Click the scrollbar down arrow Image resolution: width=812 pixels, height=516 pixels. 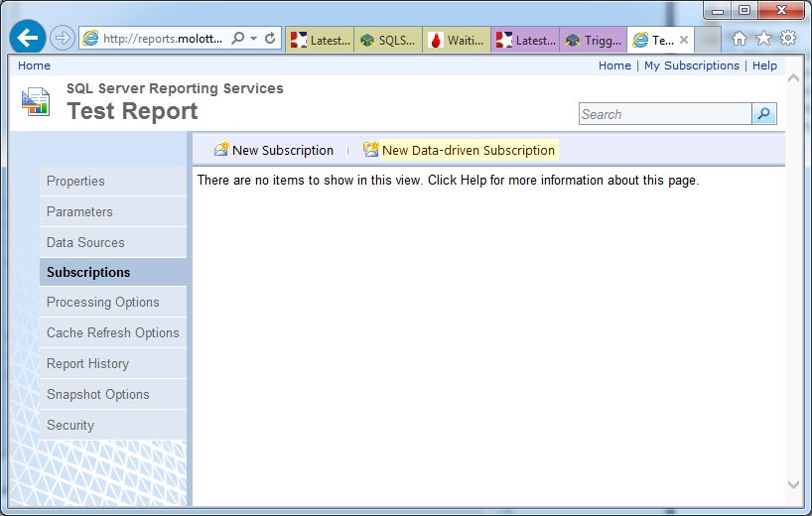pos(793,484)
